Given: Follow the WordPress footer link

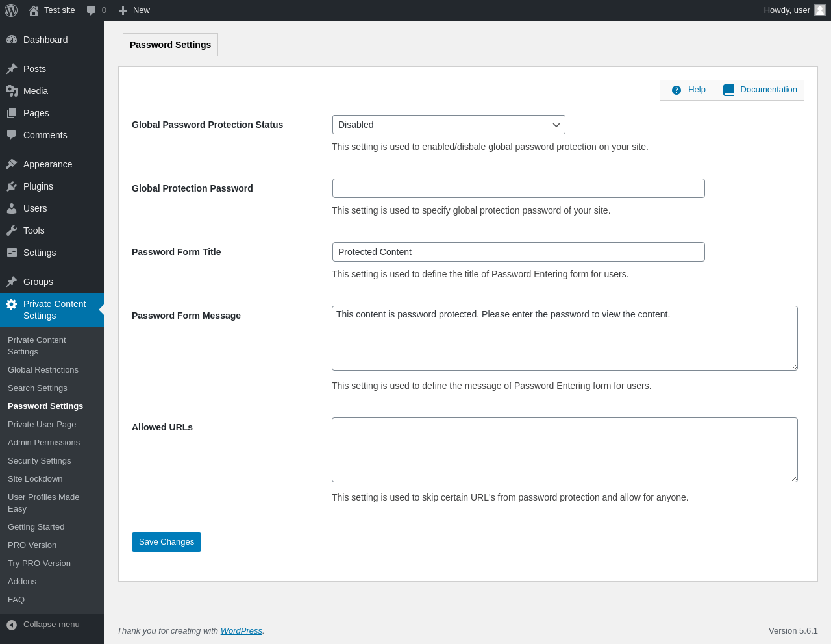Looking at the screenshot, I should point(241,631).
